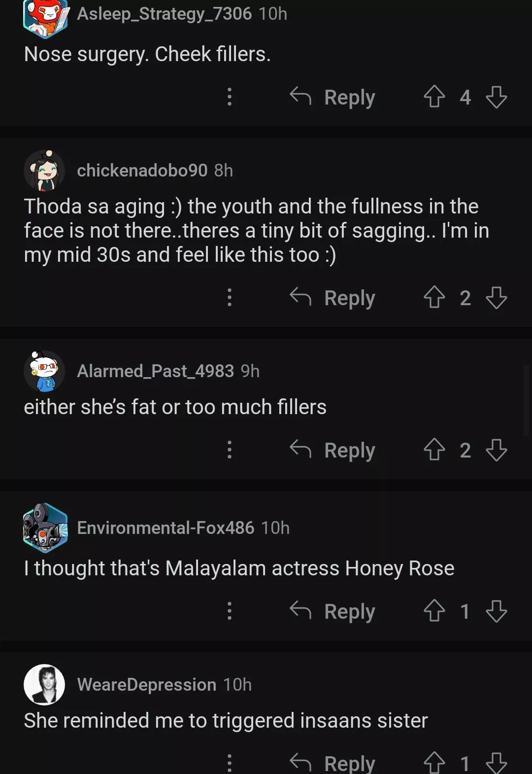Reply to chickenadobo90's comment

click(333, 297)
